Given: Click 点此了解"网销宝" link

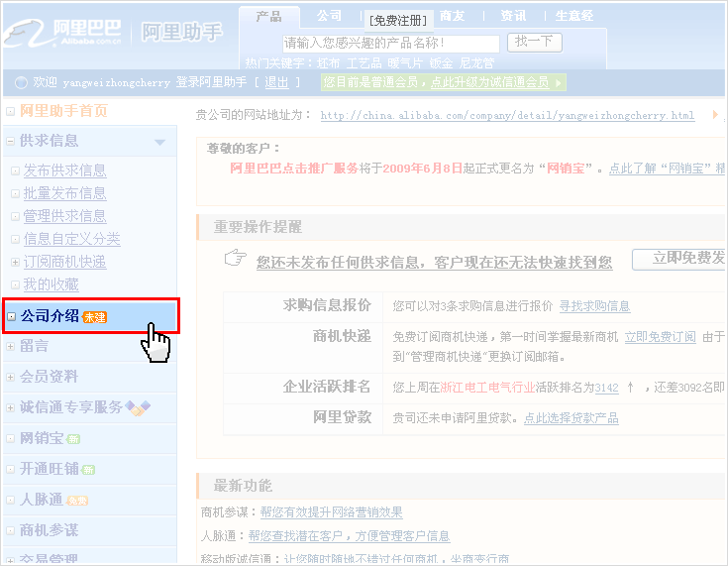Looking at the screenshot, I should click(667, 169).
